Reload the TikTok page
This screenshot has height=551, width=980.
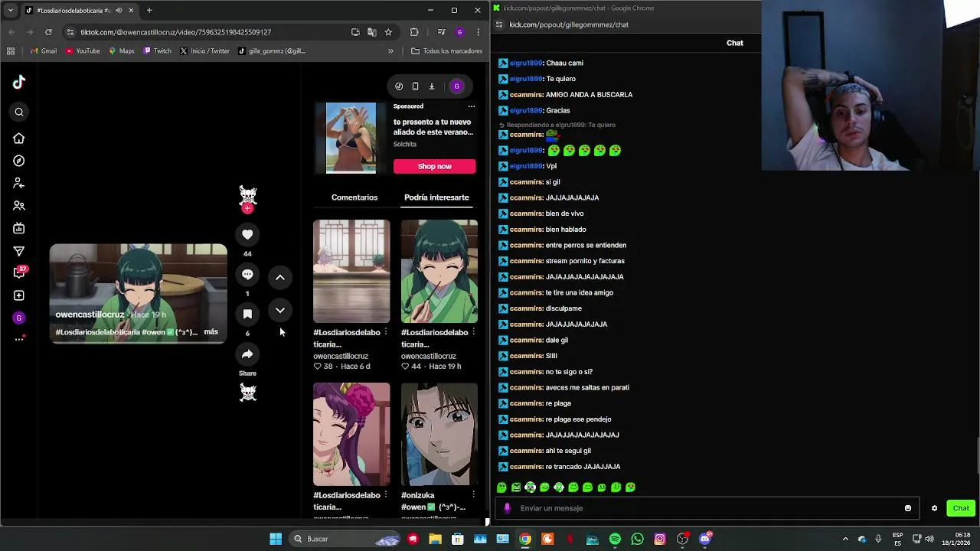click(x=48, y=32)
